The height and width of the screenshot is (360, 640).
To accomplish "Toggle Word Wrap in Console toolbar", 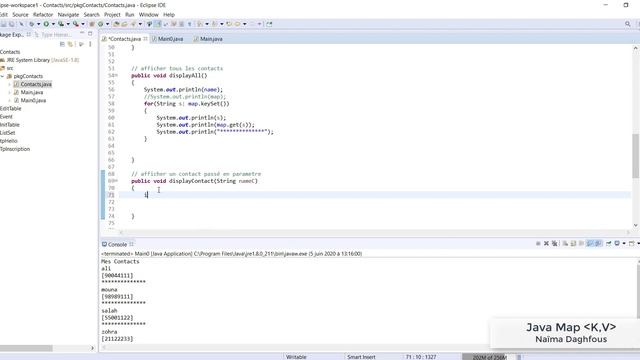I will 582,244.
